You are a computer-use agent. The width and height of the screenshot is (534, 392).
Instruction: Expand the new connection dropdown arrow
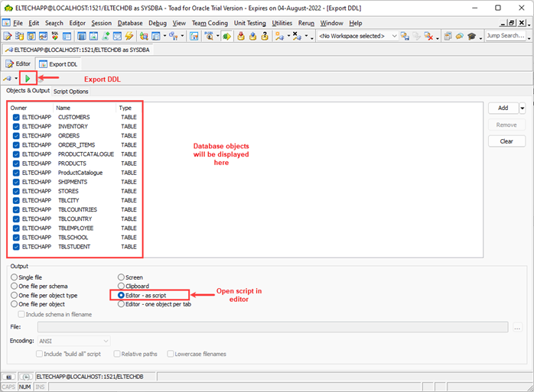(x=288, y=36)
